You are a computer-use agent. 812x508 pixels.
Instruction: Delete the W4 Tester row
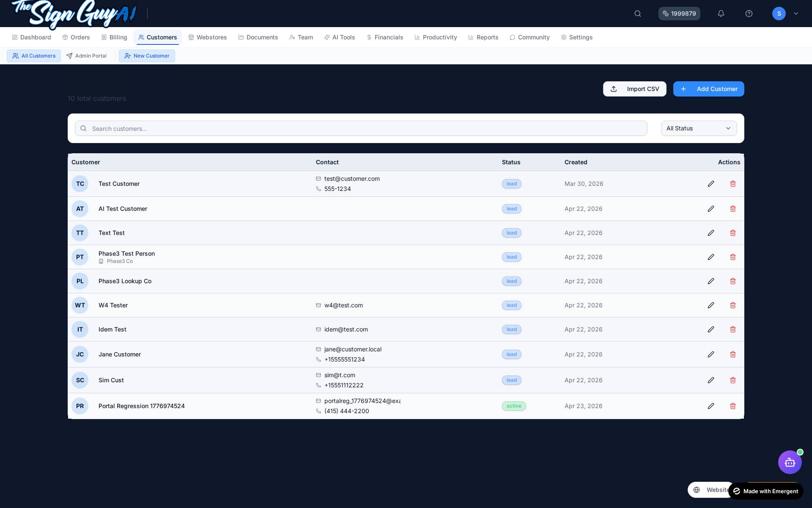pos(733,305)
